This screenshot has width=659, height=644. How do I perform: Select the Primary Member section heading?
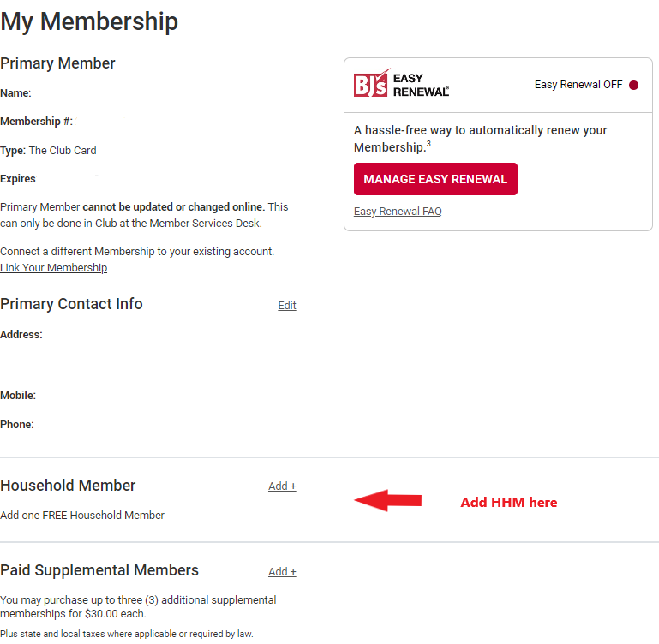tap(57, 63)
